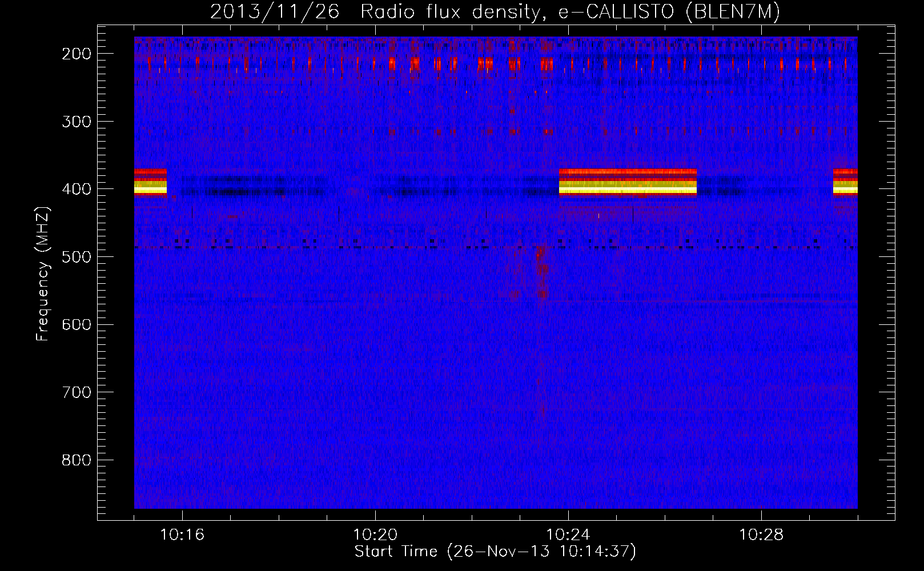924x571 pixels.
Task: Click the 10:28 time tick label
Action: pos(761,535)
